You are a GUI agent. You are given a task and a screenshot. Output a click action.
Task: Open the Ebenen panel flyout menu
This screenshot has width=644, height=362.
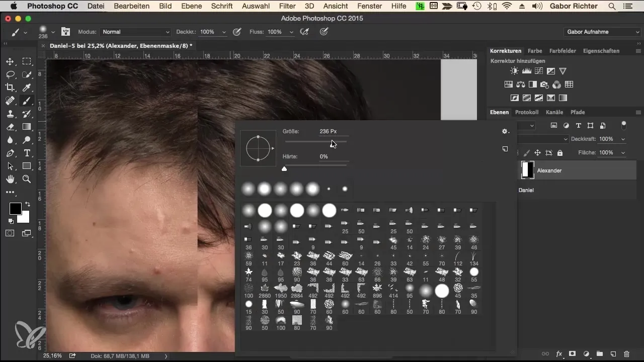point(638,112)
